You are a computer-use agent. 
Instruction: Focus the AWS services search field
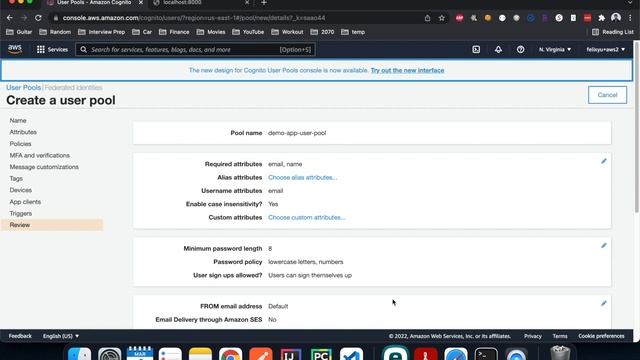click(x=195, y=49)
